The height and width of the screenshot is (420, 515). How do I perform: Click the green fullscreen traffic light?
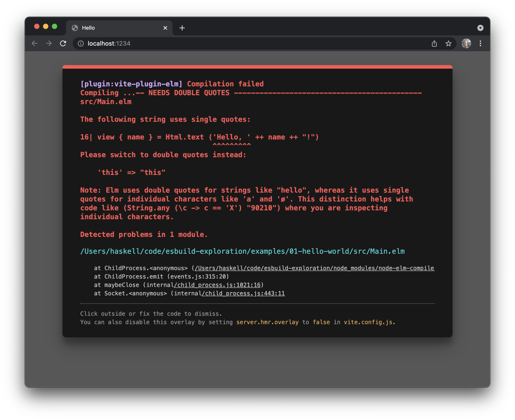[x=54, y=27]
